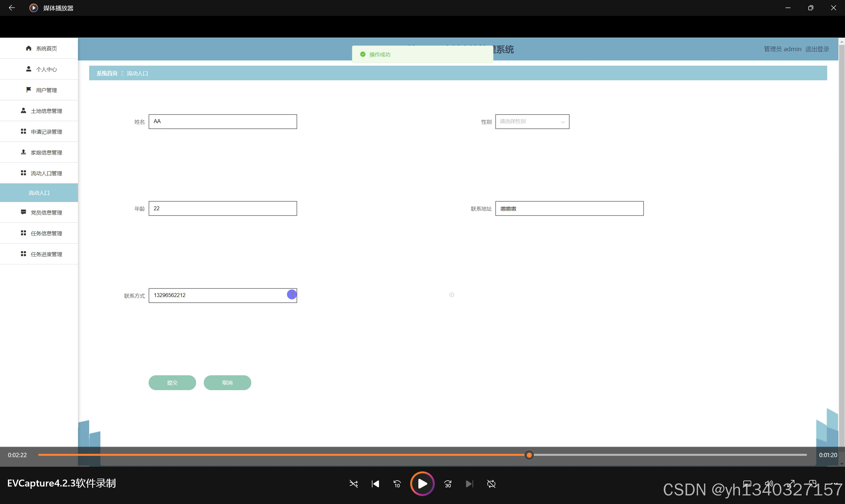Image resolution: width=845 pixels, height=504 pixels.
Task: Toggle shuffle mode in media player
Action: [353, 484]
